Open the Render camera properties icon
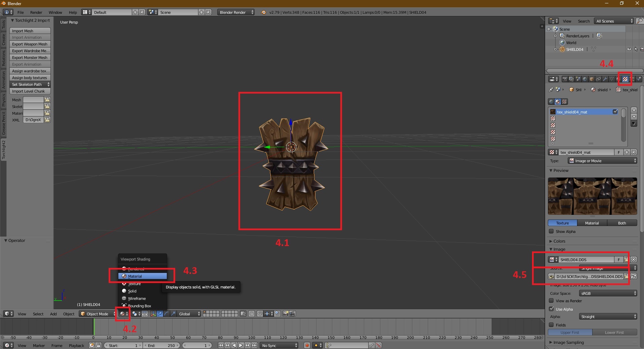 (565, 79)
